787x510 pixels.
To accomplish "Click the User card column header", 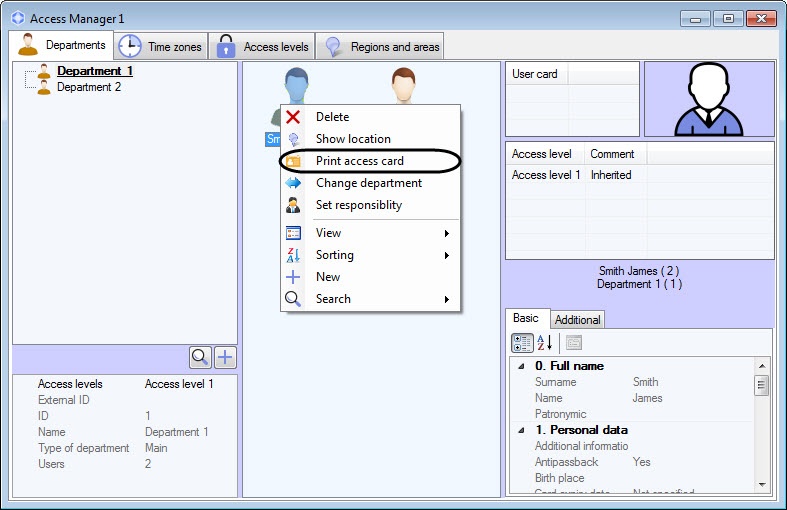I will click(537, 74).
